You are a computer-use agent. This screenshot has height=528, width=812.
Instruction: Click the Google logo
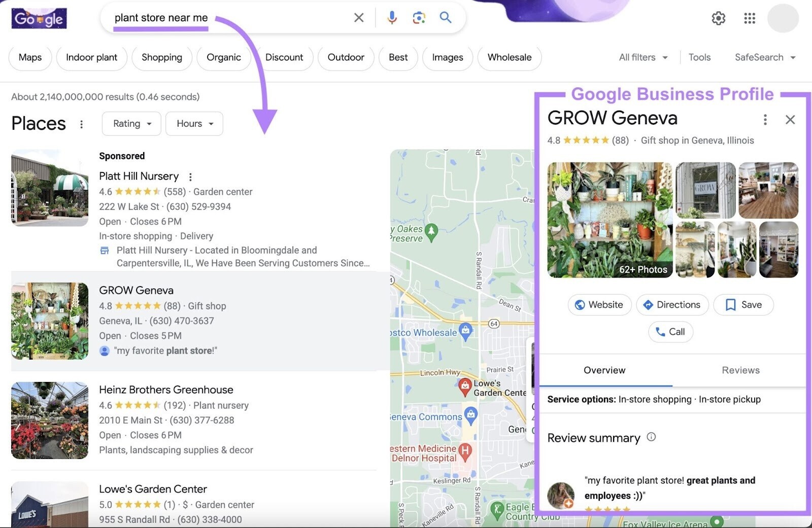[39, 18]
